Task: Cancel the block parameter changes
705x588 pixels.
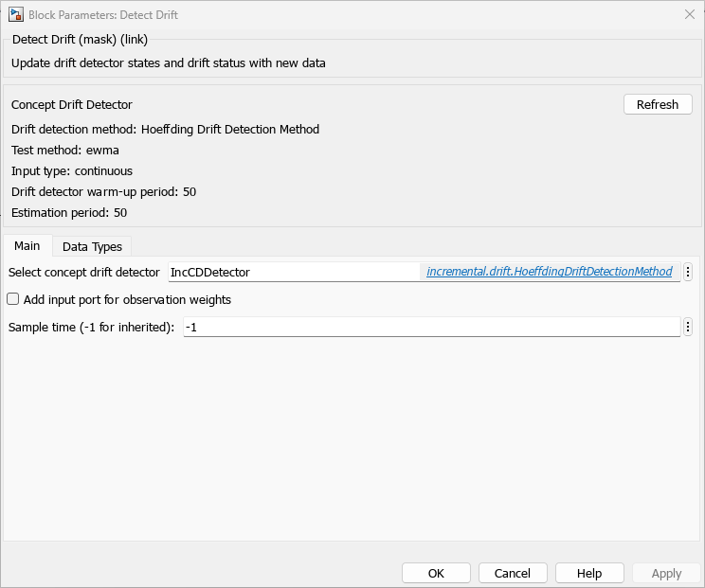Action: [513, 573]
